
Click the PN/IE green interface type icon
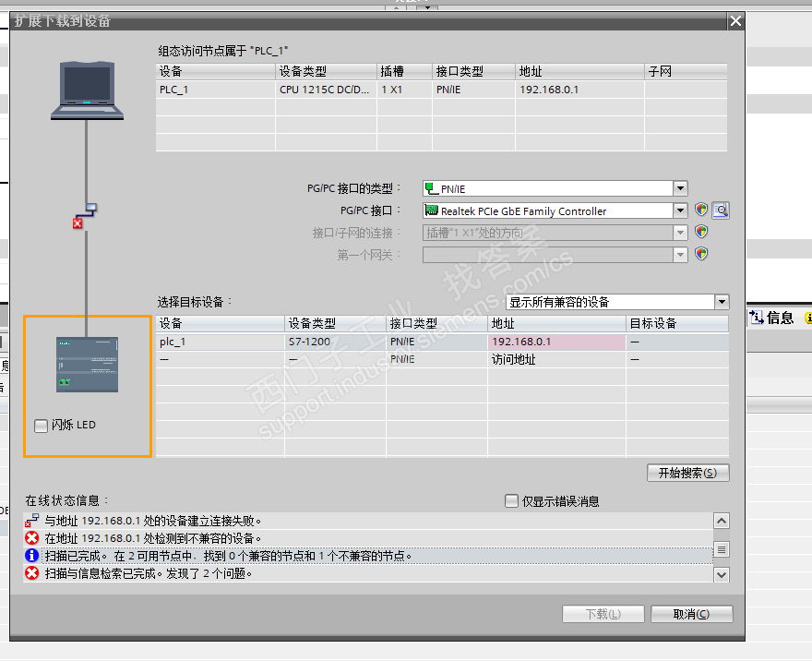(x=432, y=188)
